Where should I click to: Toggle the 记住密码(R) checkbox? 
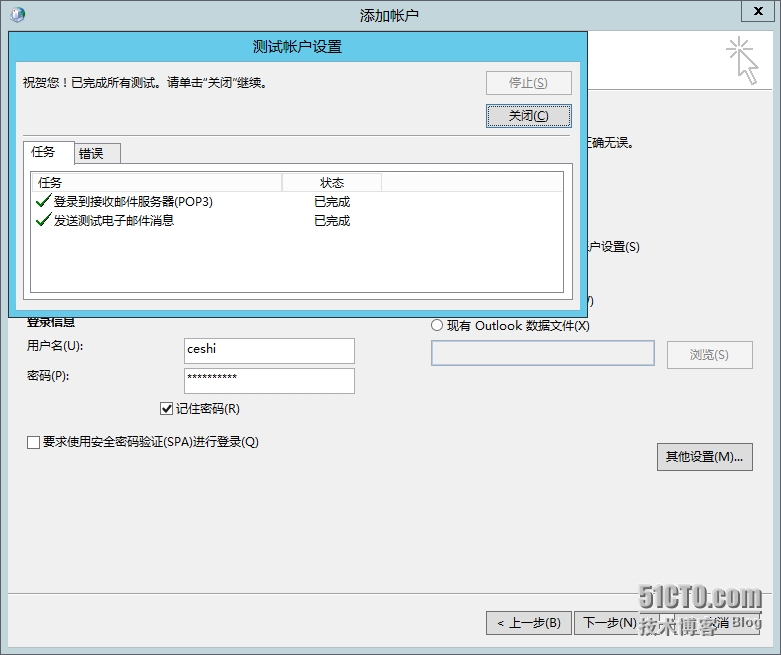(x=167, y=408)
